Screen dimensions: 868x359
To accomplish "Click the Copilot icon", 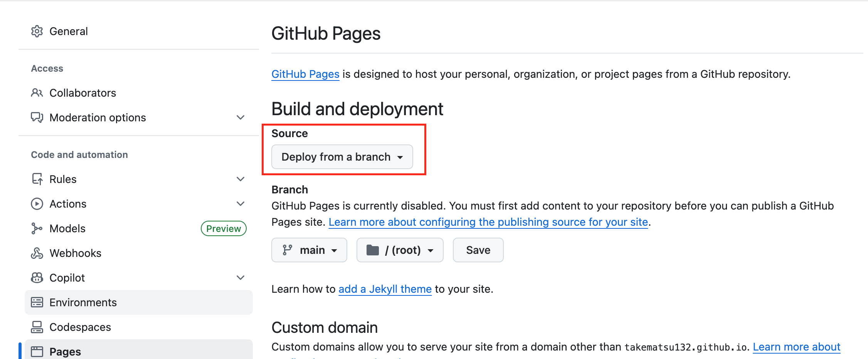I will (37, 277).
